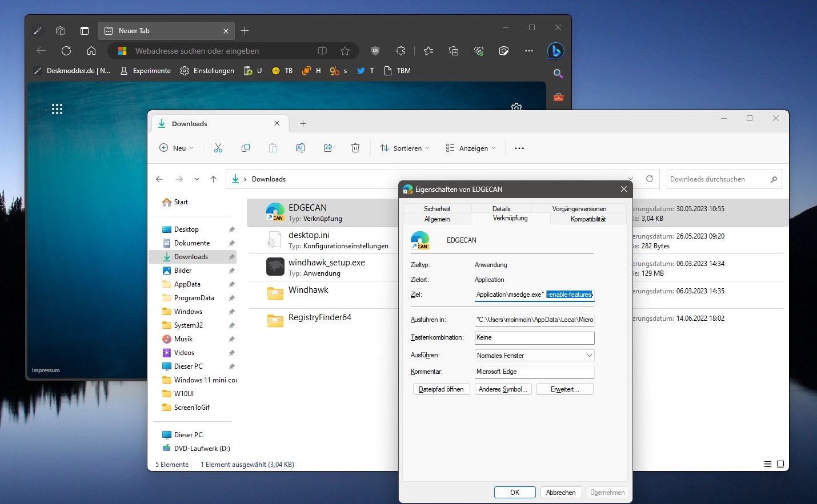The height and width of the screenshot is (504, 817).
Task: Switch to Details tab
Action: click(502, 209)
